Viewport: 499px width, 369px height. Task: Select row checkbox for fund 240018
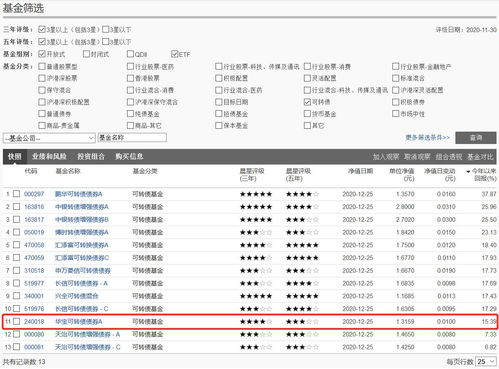click(x=16, y=321)
